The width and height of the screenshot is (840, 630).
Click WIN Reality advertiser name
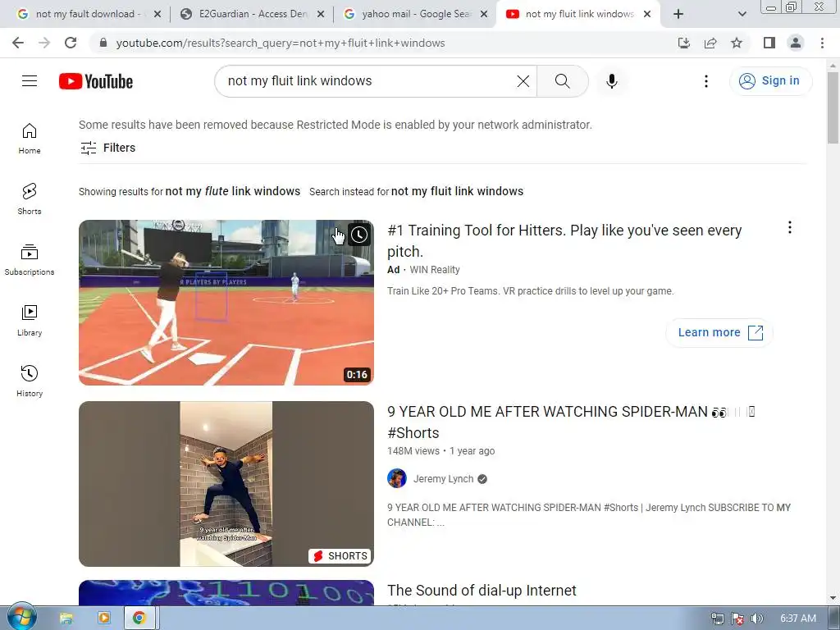[435, 270]
